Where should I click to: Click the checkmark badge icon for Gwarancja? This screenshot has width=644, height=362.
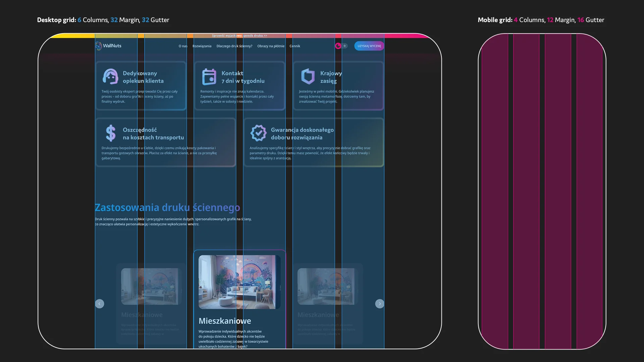258,133
